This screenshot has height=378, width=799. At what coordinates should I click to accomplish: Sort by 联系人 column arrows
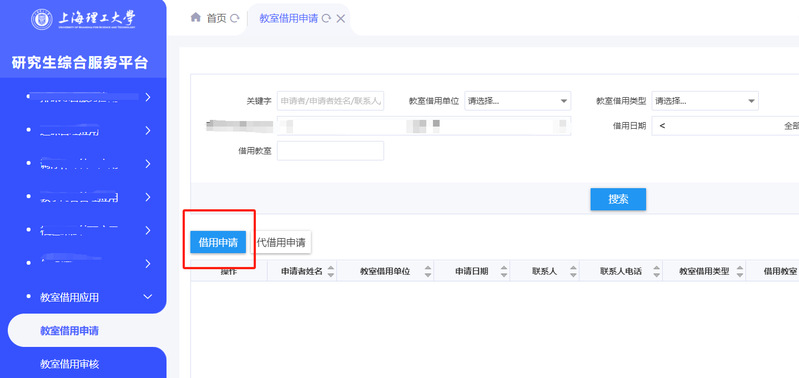point(573,272)
